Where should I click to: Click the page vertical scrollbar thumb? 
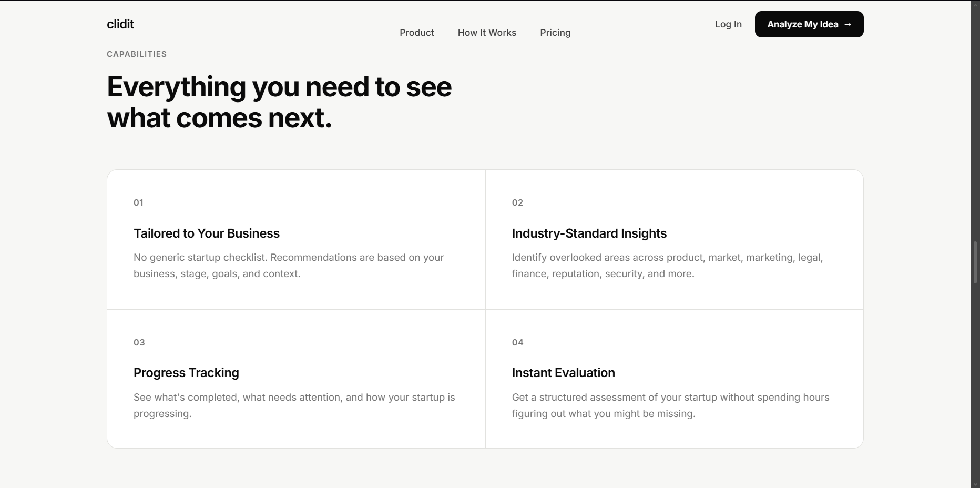(975, 262)
